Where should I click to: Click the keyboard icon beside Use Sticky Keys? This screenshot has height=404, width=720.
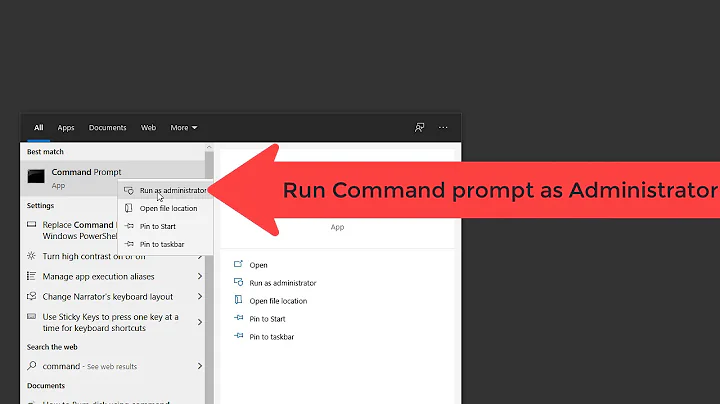31,316
